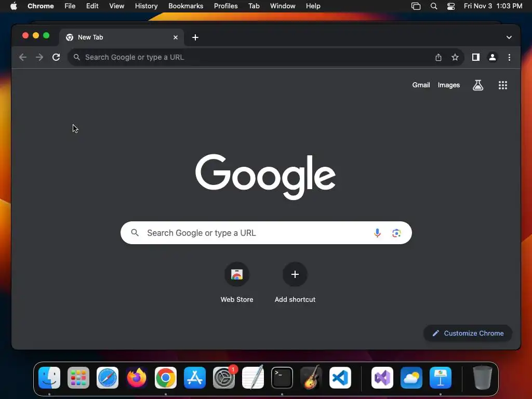Screen dimensions: 532x399
Task: Open Spotlight search in menu bar
Action: [x=434, y=6]
